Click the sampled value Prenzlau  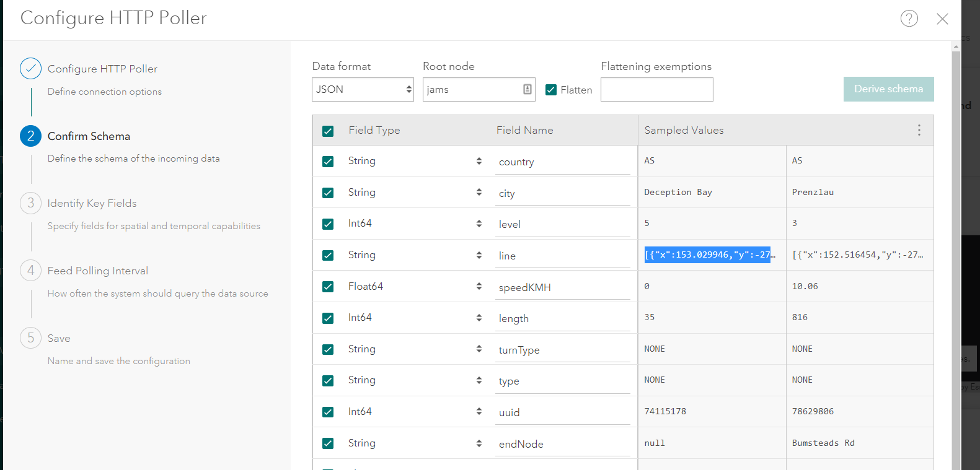click(813, 193)
